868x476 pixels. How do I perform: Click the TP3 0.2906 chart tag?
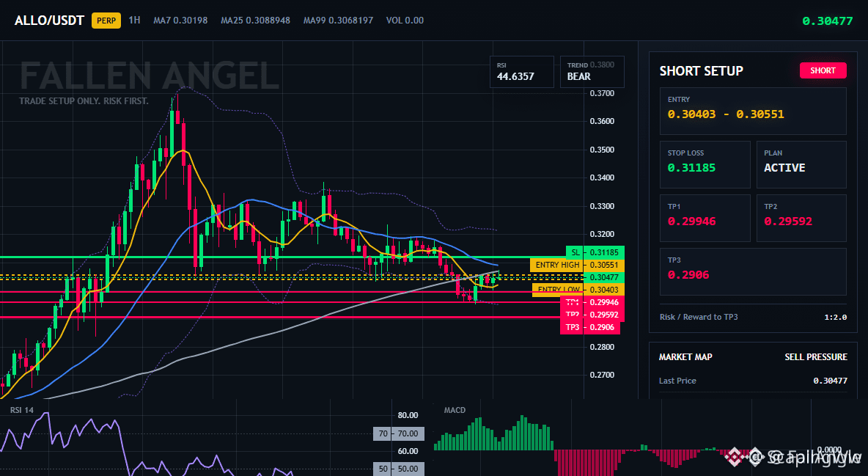590,328
